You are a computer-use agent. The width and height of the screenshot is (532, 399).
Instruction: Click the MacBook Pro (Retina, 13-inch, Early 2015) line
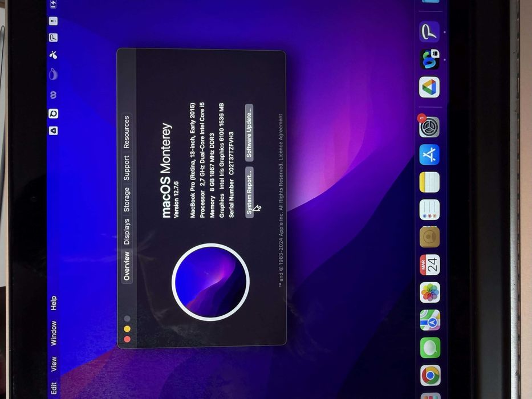pos(192,160)
